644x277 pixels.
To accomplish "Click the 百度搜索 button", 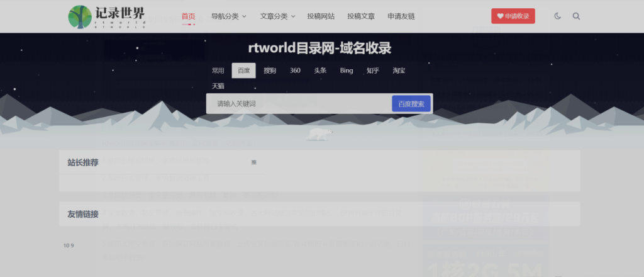I will coord(411,104).
